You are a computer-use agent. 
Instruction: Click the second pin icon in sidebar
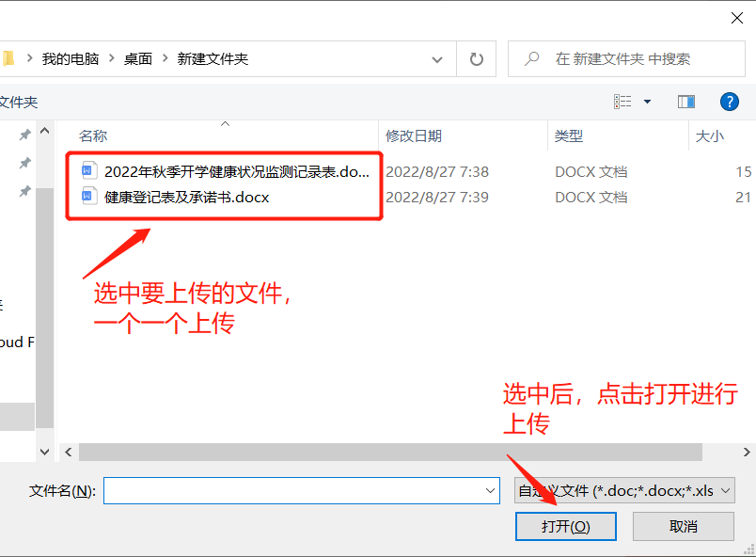[x=25, y=163]
